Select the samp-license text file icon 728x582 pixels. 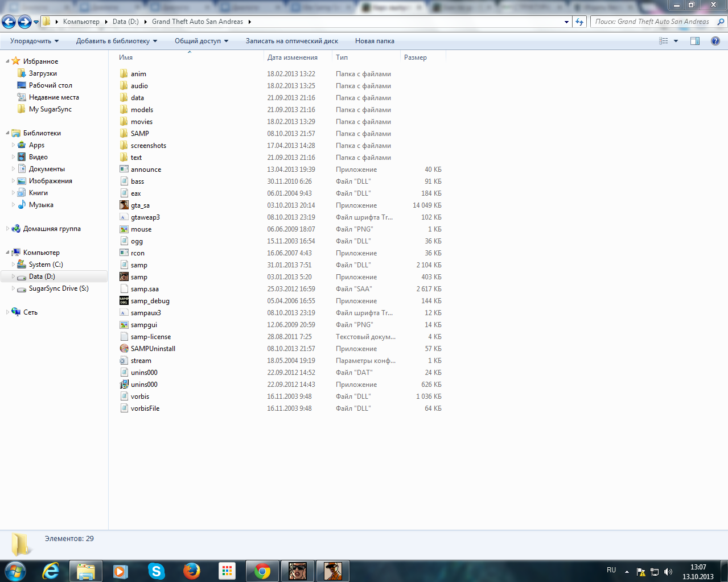(124, 337)
